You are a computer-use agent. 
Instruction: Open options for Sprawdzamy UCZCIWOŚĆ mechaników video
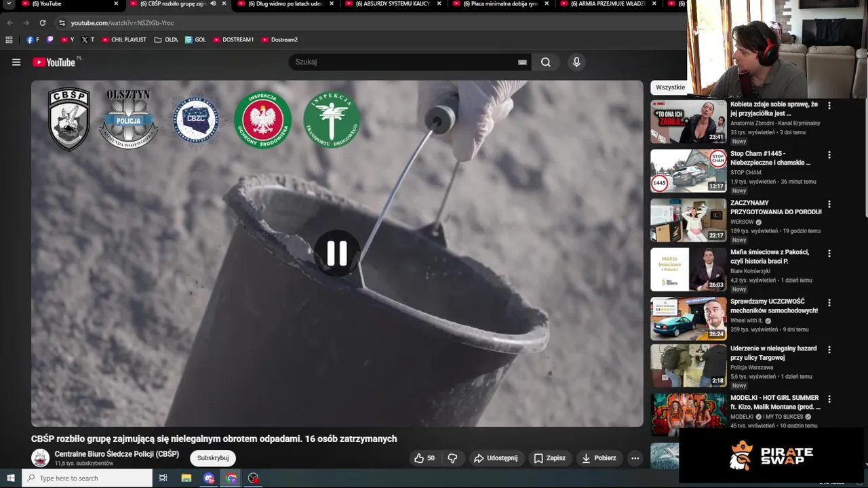tap(829, 303)
